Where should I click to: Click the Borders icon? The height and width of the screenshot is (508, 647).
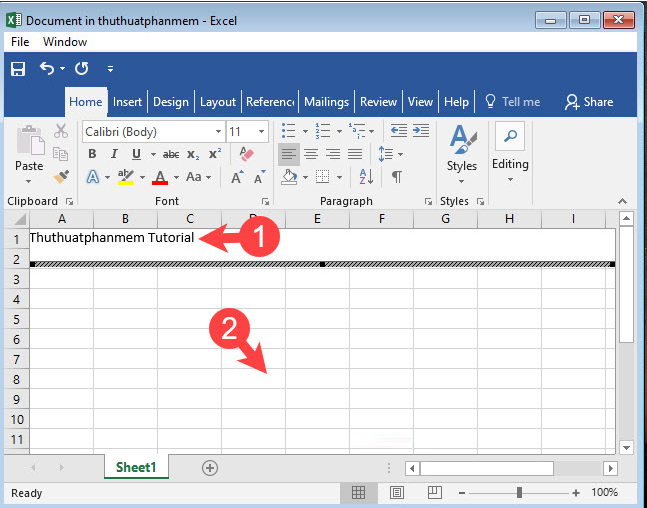tap(323, 177)
